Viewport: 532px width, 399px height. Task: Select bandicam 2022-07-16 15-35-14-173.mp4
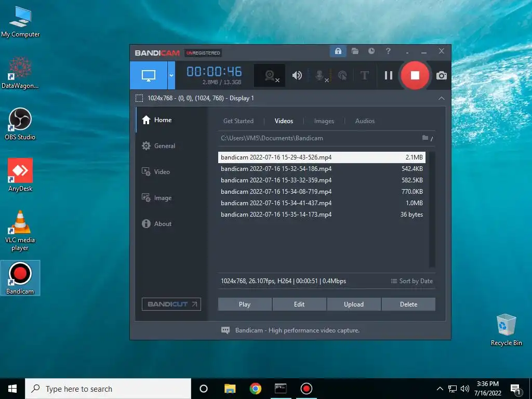point(322,215)
